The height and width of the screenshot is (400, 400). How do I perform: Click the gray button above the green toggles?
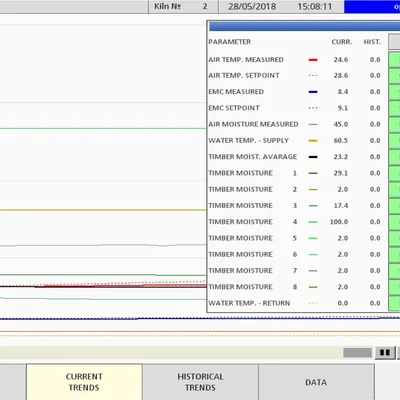click(x=394, y=42)
